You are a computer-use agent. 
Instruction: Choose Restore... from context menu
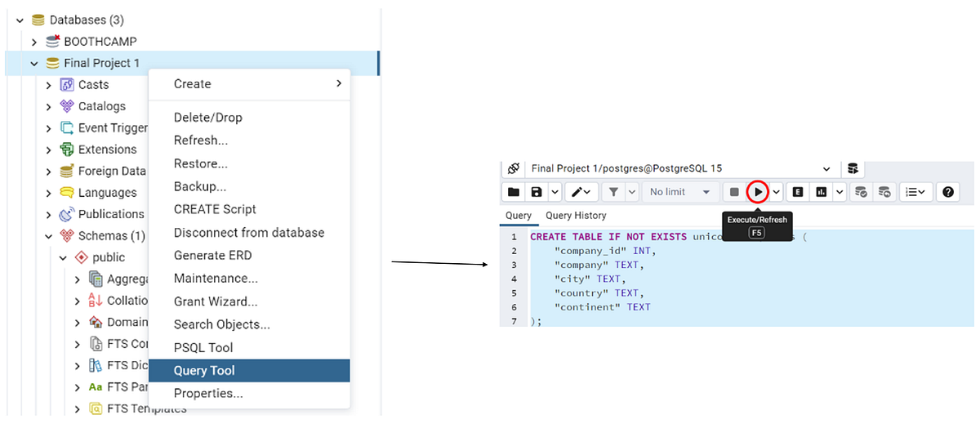click(x=249, y=163)
